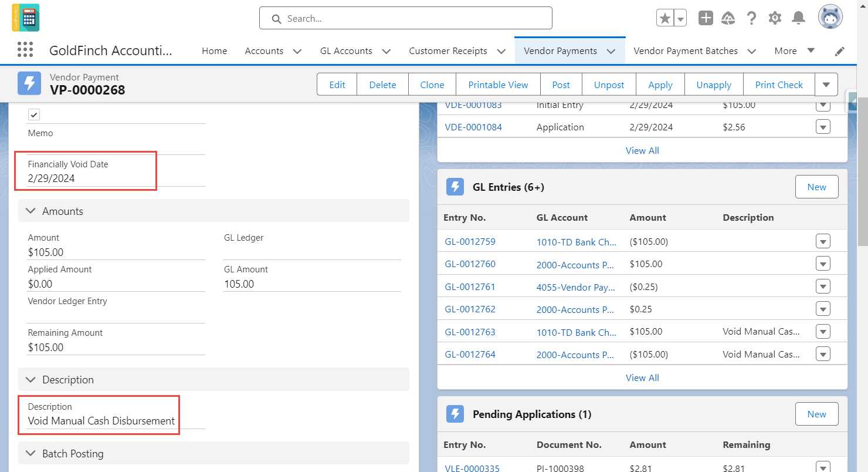Viewport: 868px width, 472px height.
Task: Open the App Launcher dots grid
Action: coord(25,50)
